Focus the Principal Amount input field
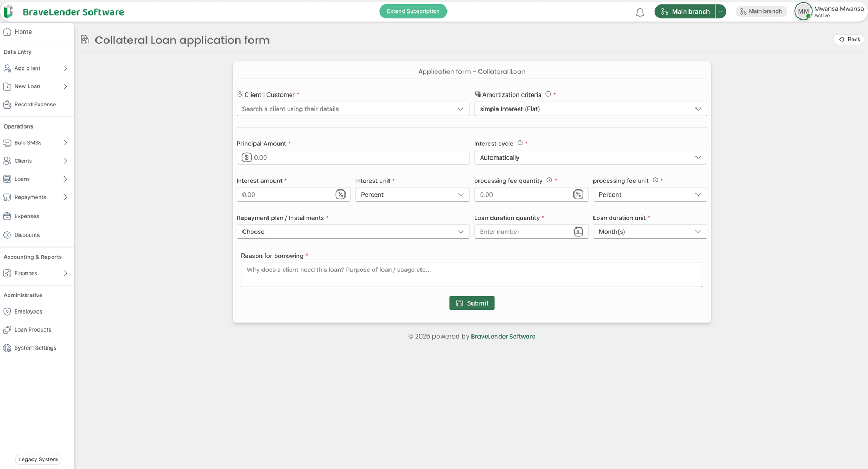Image resolution: width=868 pixels, height=469 pixels. click(x=358, y=157)
